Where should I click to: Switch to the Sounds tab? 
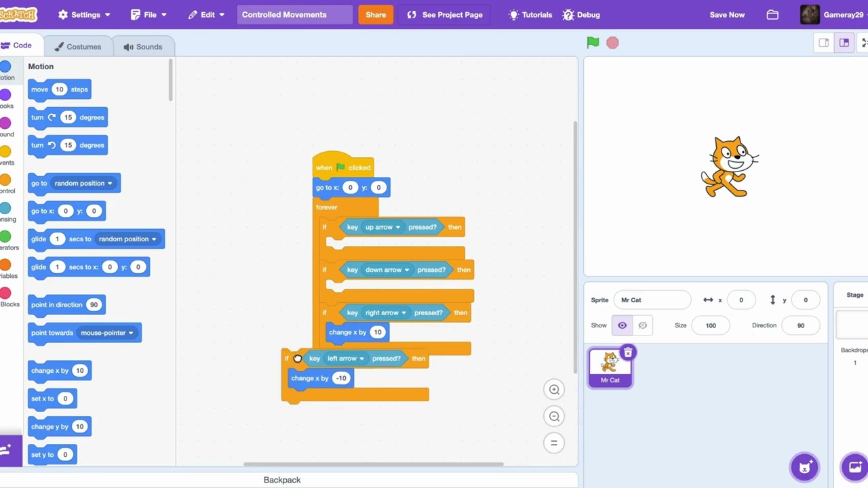pos(143,47)
